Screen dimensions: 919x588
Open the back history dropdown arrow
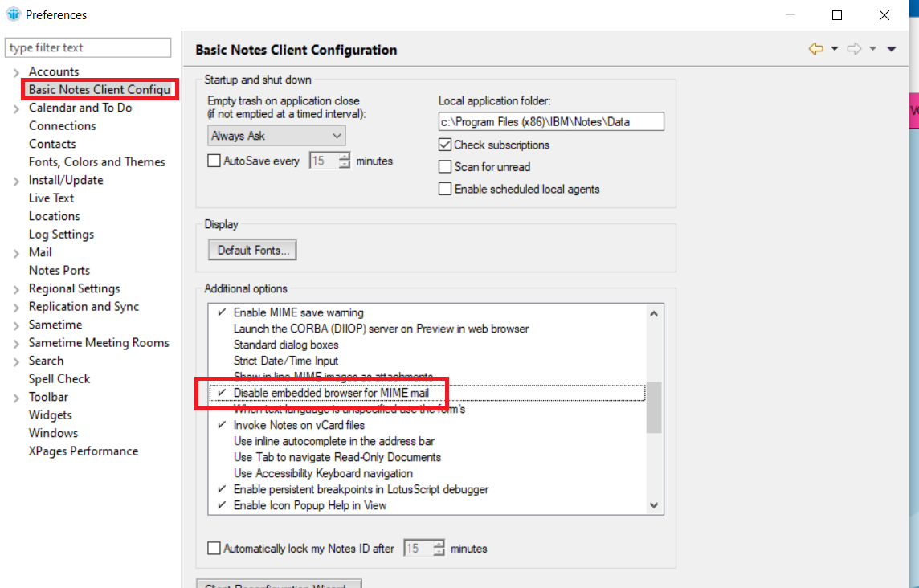coord(835,49)
